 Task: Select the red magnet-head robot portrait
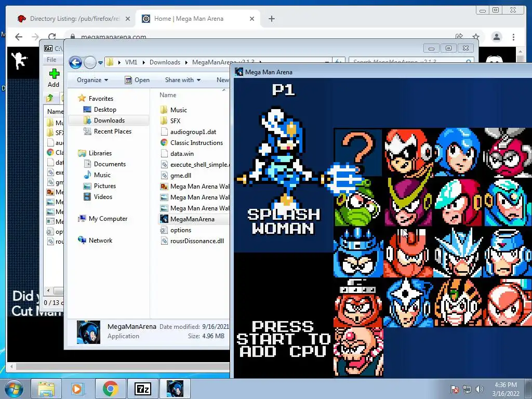pos(408,252)
